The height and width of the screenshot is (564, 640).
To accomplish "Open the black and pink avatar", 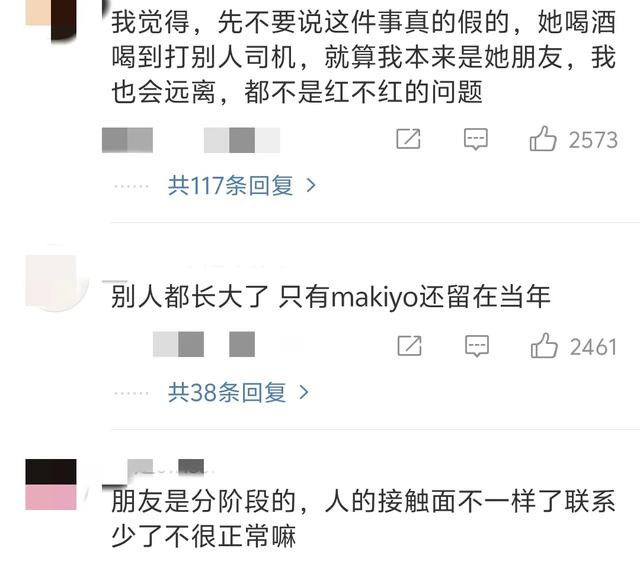I will [51, 484].
